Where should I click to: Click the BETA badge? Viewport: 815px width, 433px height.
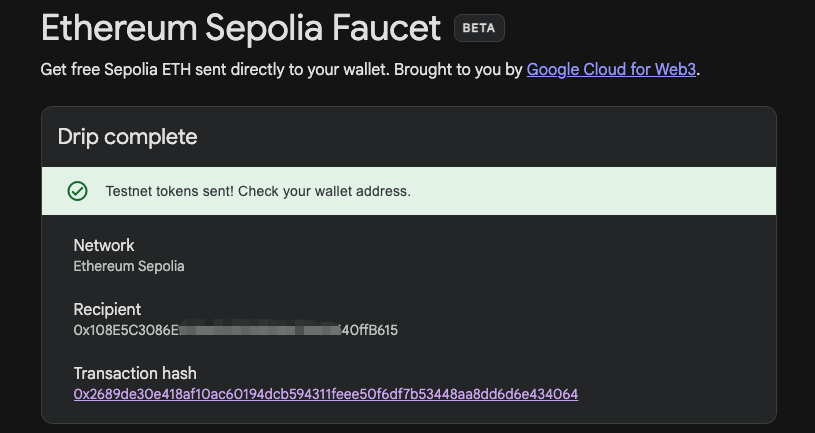pos(479,28)
